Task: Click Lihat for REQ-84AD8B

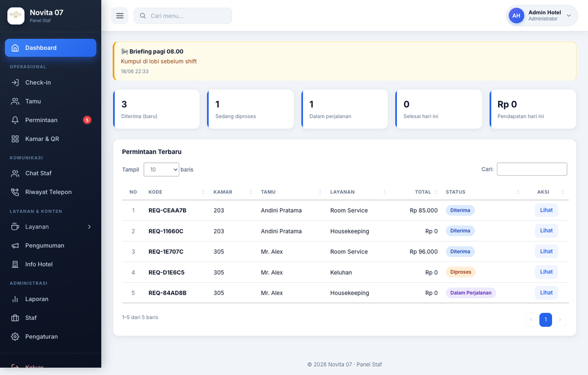Action: 546,293
